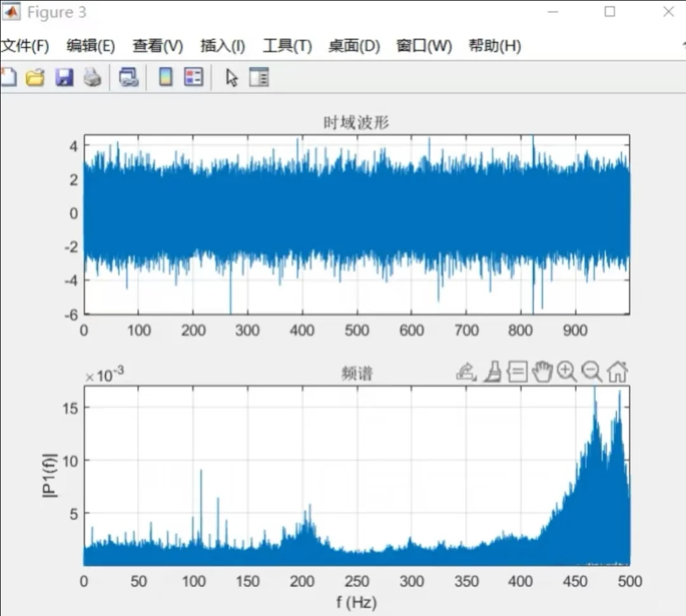Open the 插入(I) menu
The height and width of the screenshot is (616, 686).
pyautogui.click(x=222, y=46)
